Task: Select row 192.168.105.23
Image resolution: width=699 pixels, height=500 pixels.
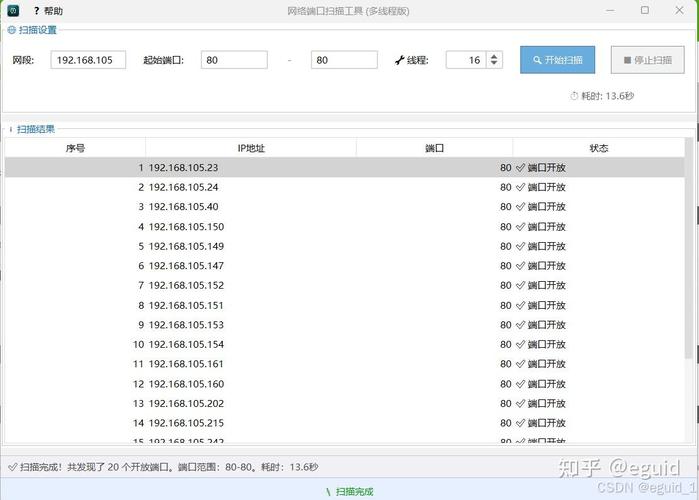Action: 345,168
